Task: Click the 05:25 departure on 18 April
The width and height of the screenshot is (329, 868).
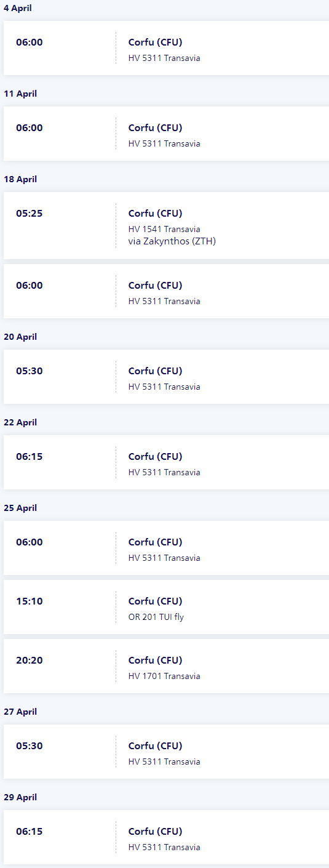Action: coord(29,214)
